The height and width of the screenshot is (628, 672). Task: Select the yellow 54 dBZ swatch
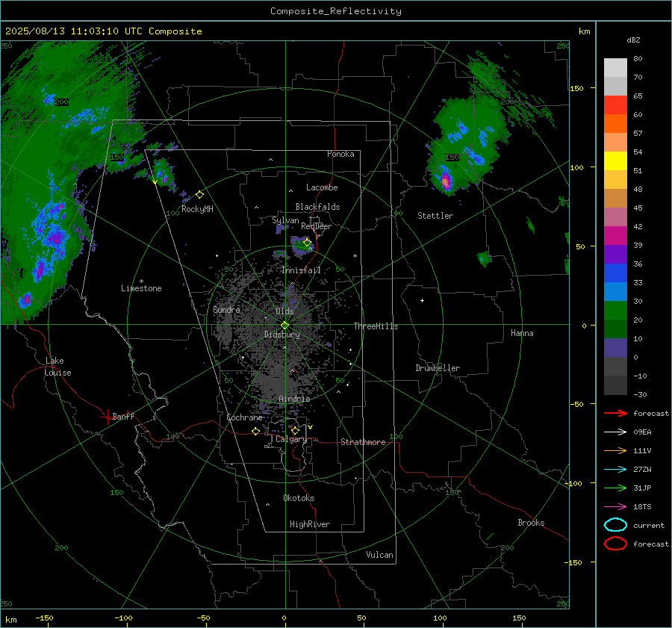pos(615,161)
